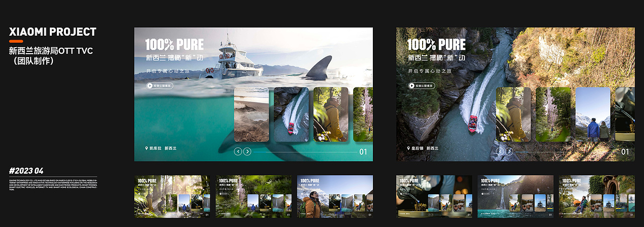Screen dimensions: 644x227
Task: Select the couple facing snowy mountains thumbnail
Action: [x=593, y=115]
